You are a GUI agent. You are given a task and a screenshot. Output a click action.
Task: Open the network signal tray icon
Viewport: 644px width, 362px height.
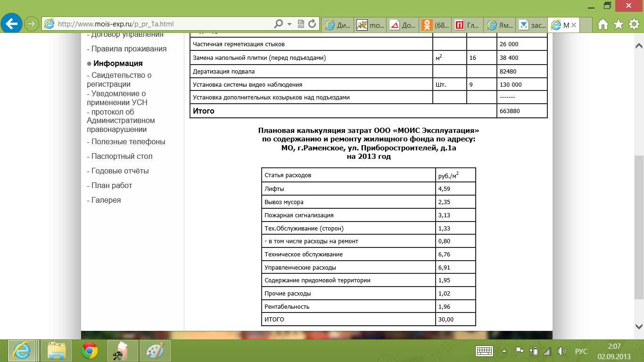(547, 351)
